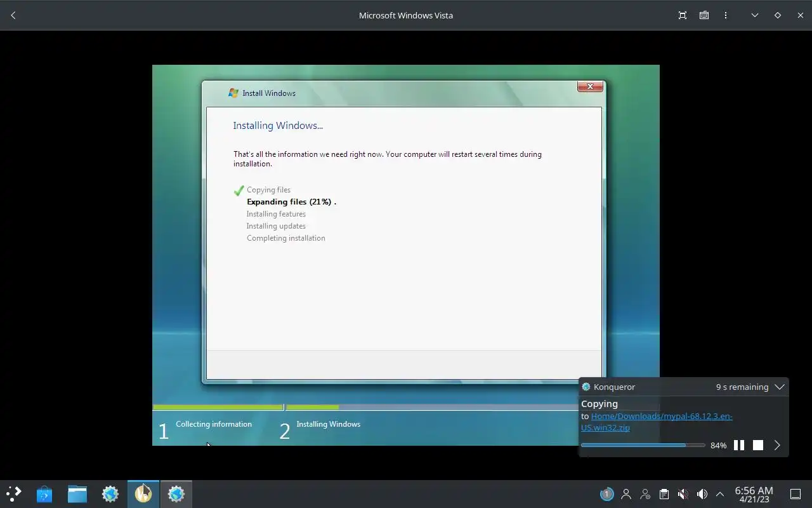Launch pinned Konqueror beside the Dolphin icon
Image resolution: width=812 pixels, height=508 pixels.
[x=110, y=494]
